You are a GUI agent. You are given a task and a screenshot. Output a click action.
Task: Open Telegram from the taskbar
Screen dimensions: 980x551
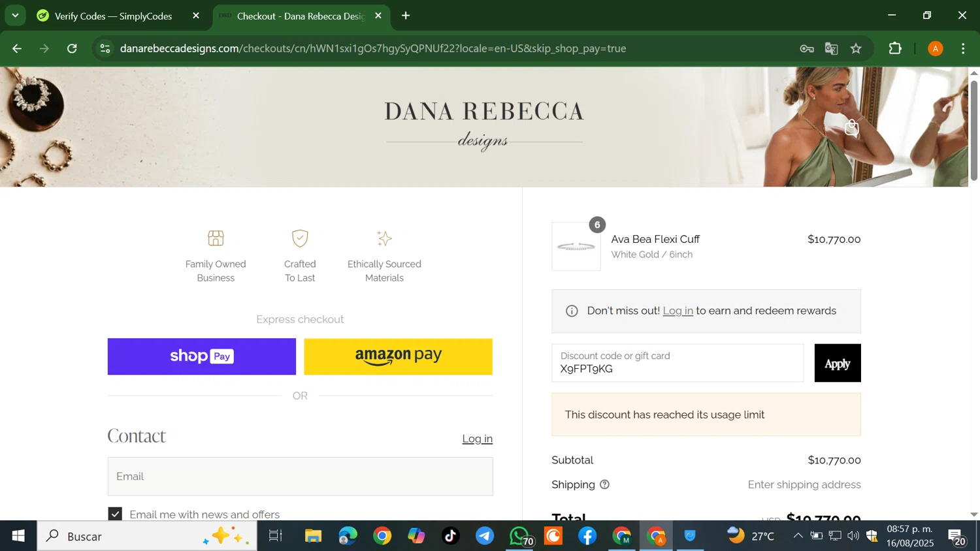pyautogui.click(x=485, y=536)
